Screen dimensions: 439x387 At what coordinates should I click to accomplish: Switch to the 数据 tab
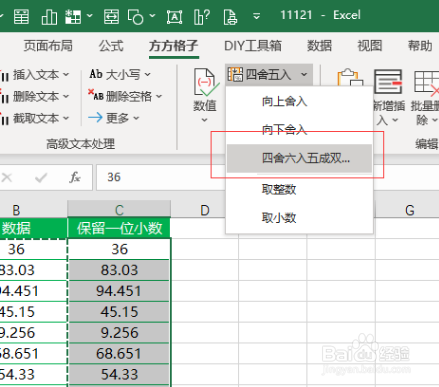pos(319,46)
